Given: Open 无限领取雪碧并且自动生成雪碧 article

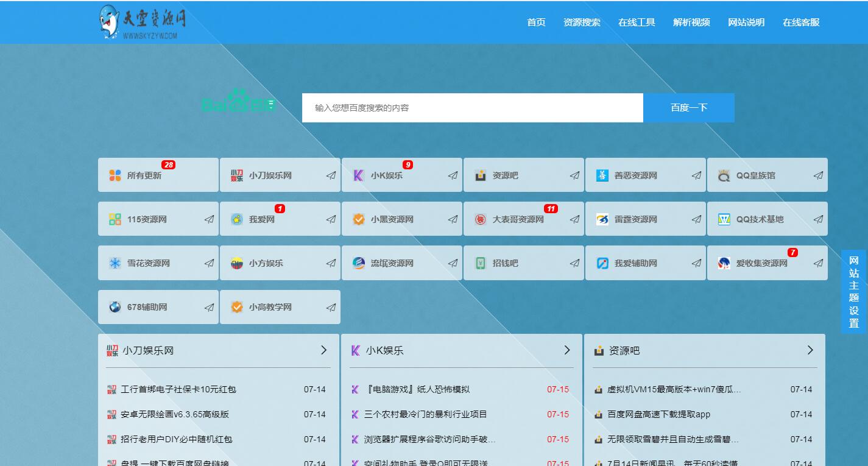Looking at the screenshot, I should pyautogui.click(x=673, y=439).
